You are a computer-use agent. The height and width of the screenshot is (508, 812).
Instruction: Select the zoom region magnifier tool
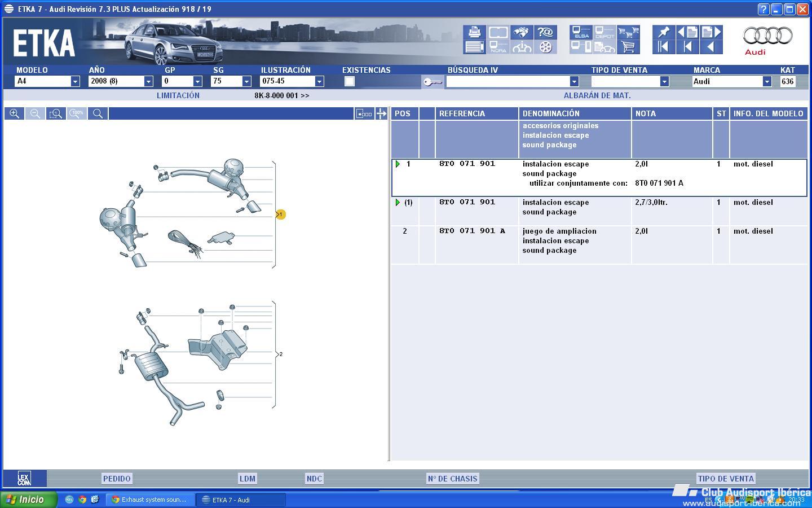coord(56,113)
